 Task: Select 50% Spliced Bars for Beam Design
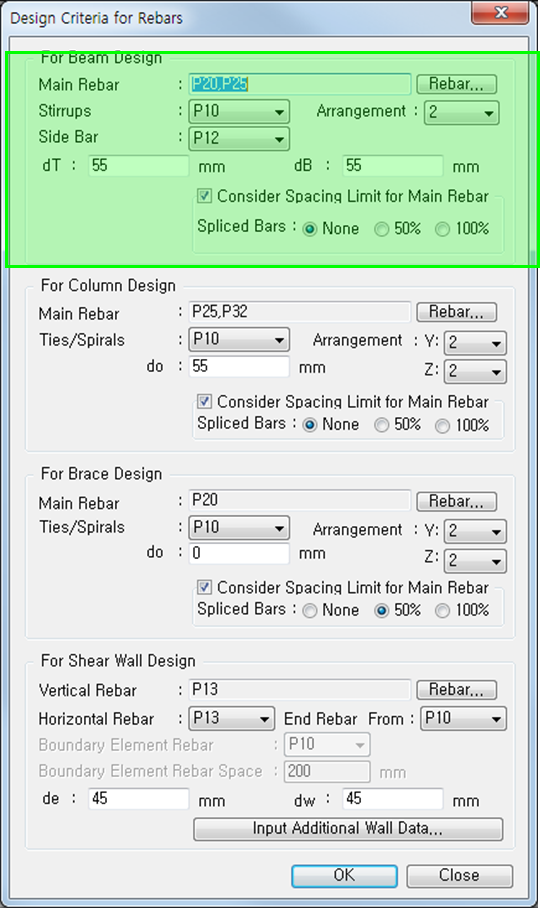tap(381, 229)
